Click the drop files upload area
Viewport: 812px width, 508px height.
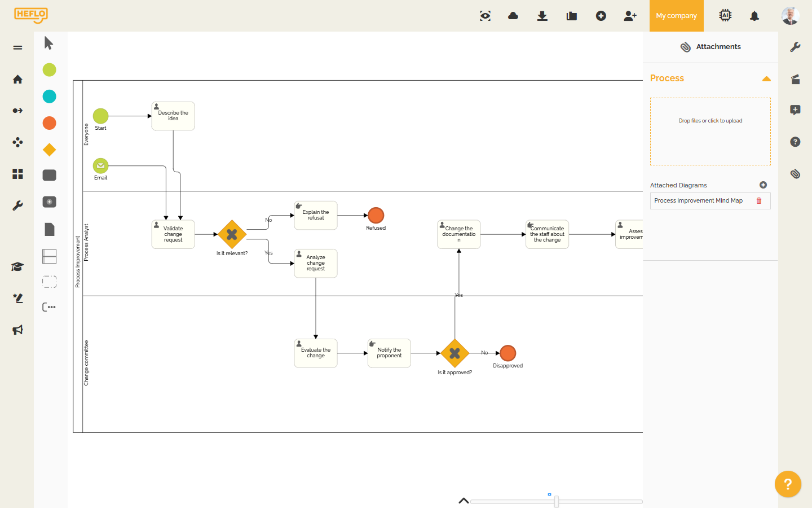point(710,132)
